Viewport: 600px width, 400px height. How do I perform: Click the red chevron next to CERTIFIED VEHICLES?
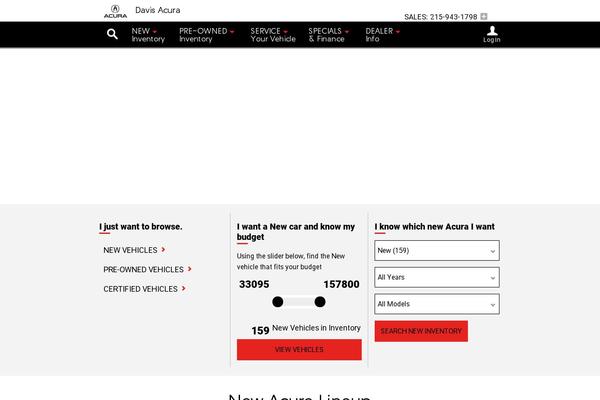184,288
